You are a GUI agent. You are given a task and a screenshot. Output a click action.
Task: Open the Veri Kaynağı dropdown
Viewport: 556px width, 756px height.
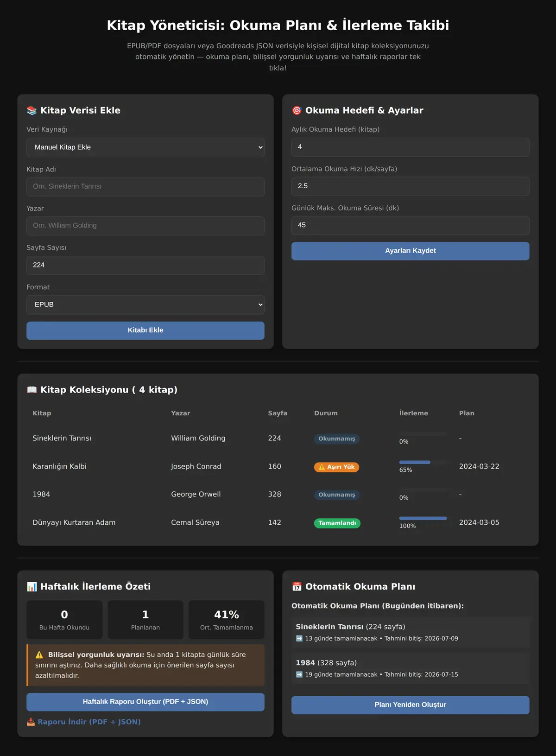click(x=145, y=147)
